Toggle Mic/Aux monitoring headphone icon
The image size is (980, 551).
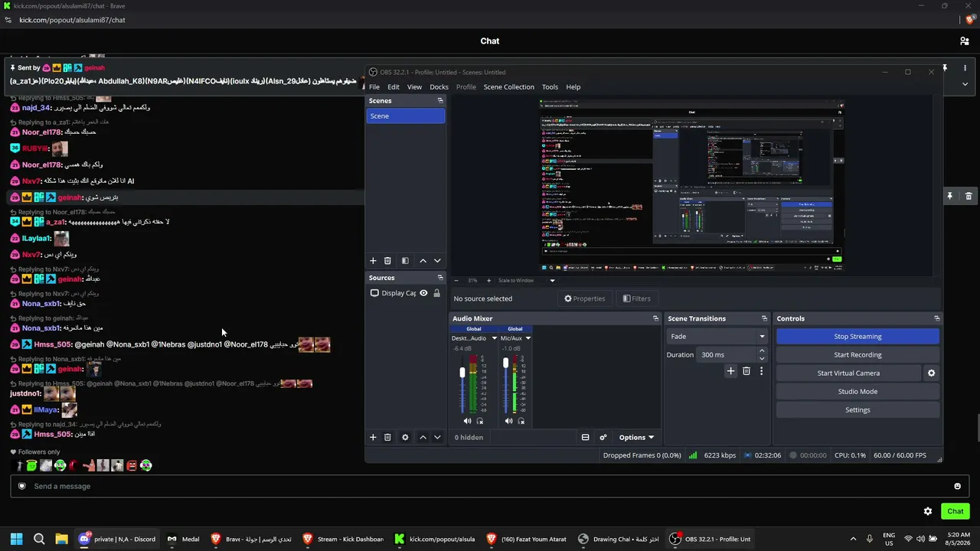click(x=521, y=421)
